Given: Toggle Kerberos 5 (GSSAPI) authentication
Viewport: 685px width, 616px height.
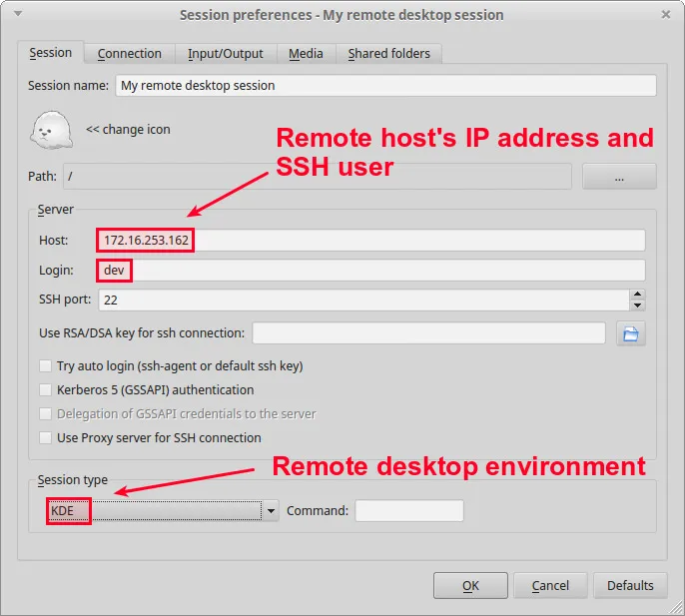Looking at the screenshot, I should [x=45, y=390].
